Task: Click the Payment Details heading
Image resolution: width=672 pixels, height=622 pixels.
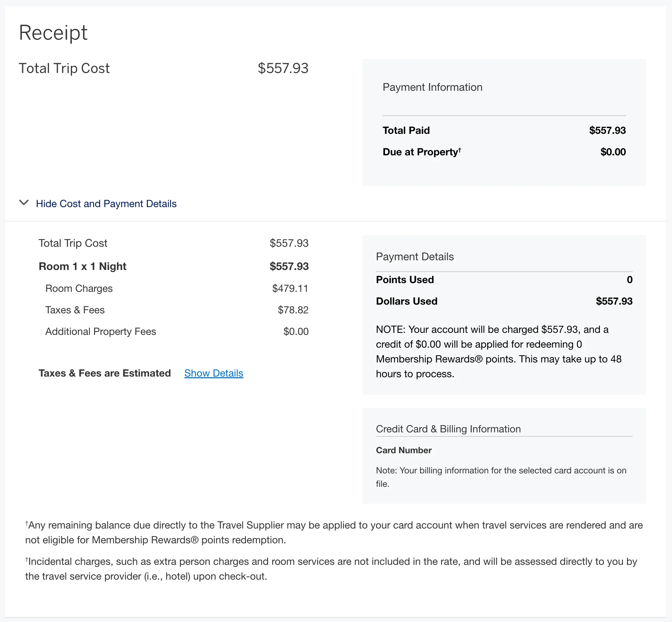Action: pos(415,257)
